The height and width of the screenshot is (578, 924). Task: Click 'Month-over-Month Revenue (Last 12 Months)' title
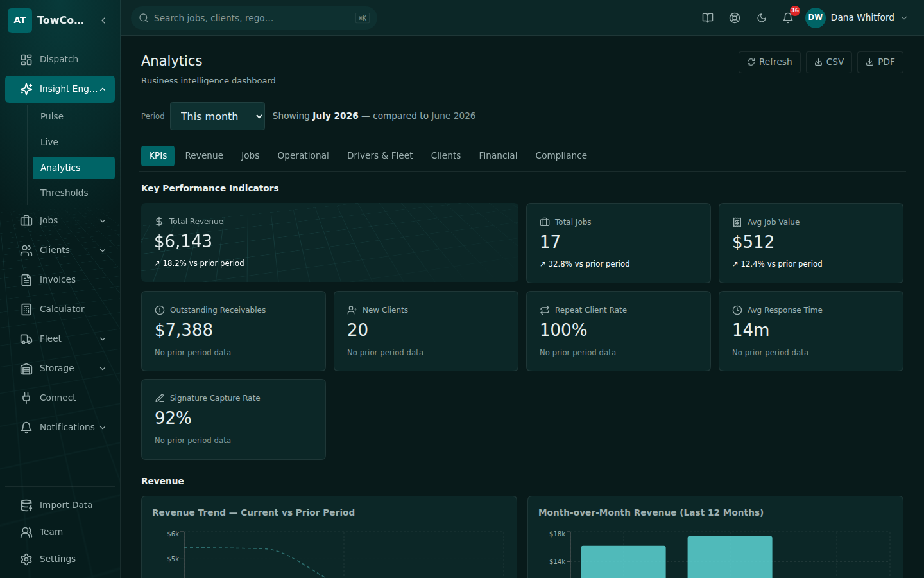[651, 512]
